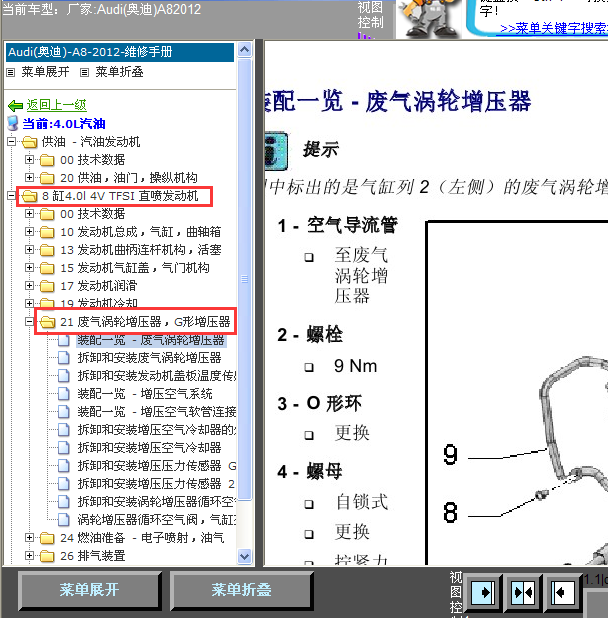
Task: Click the 00 技术数据 folder icon under engine
Action: 47,214
